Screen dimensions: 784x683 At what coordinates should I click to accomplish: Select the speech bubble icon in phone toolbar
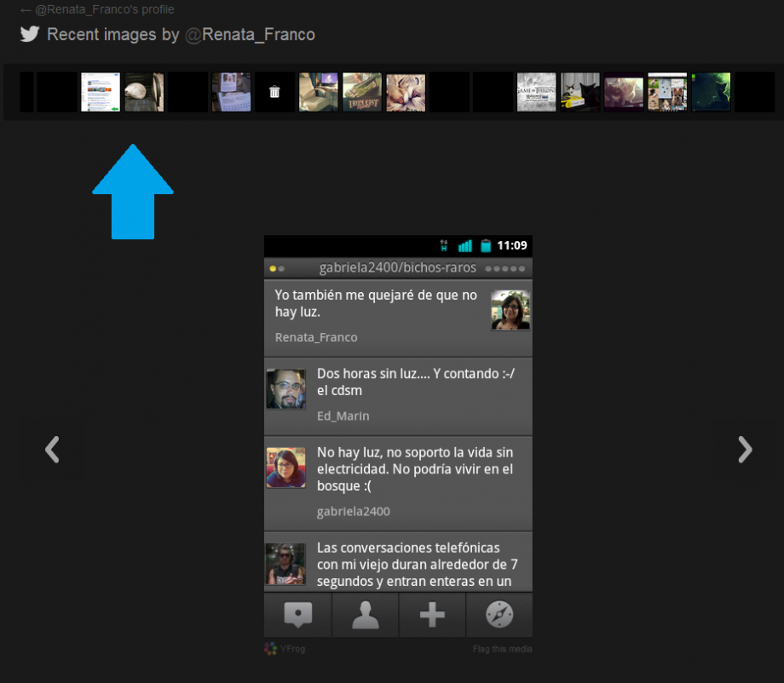click(x=297, y=614)
